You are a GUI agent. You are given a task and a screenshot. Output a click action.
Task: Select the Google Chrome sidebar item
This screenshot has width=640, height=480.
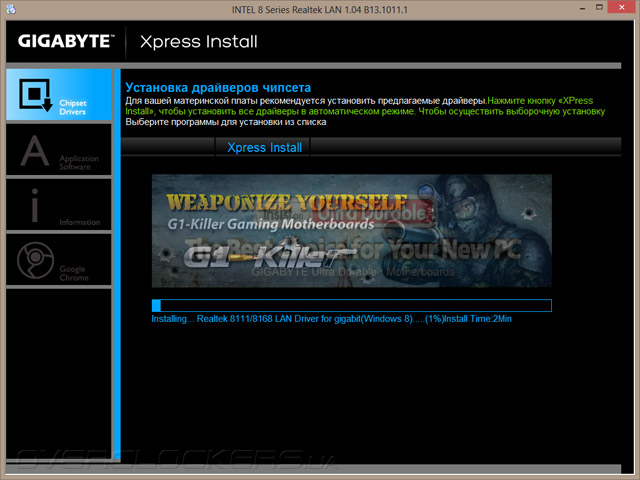(x=59, y=260)
